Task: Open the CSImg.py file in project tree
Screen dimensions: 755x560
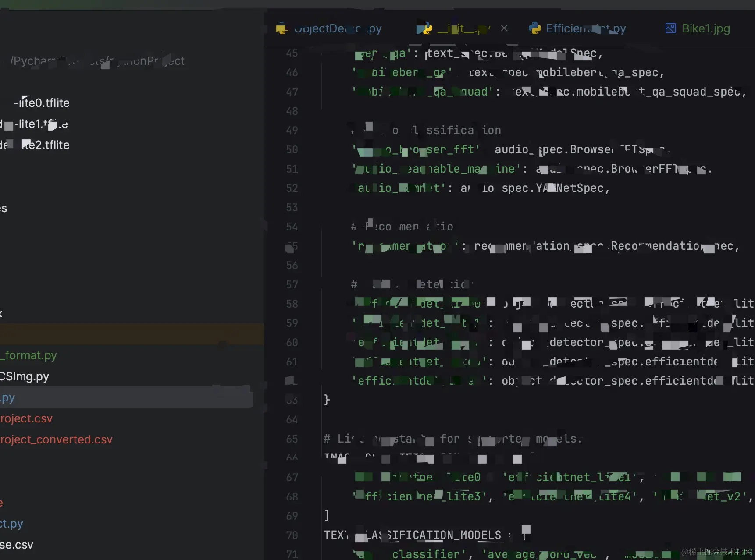Action: (x=25, y=376)
